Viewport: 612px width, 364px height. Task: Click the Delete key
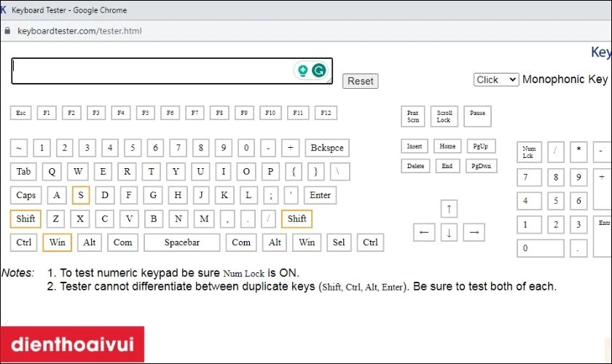[x=415, y=166]
